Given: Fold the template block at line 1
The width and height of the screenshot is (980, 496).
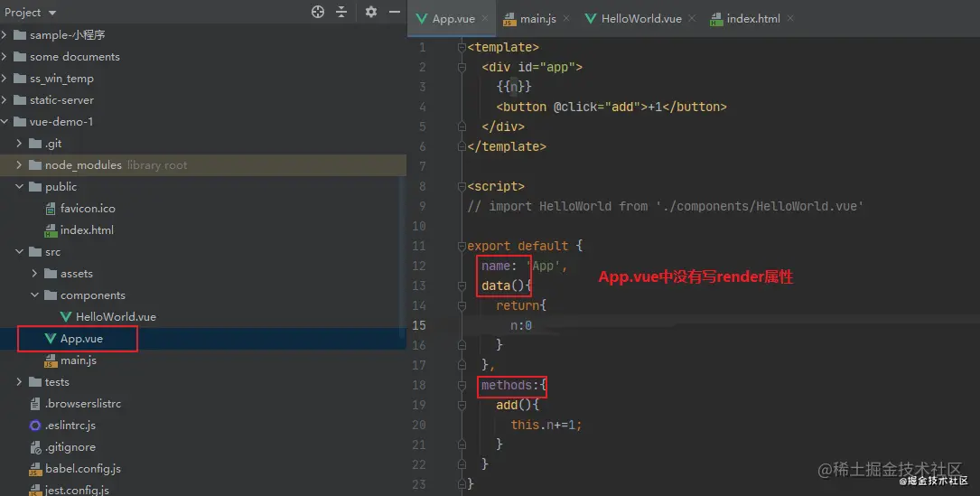Looking at the screenshot, I should coord(462,47).
